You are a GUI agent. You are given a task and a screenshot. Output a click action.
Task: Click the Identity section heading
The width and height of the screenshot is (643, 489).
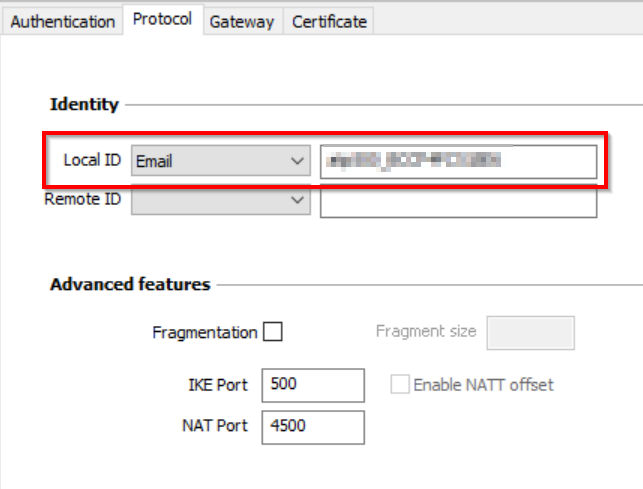pyautogui.click(x=84, y=104)
